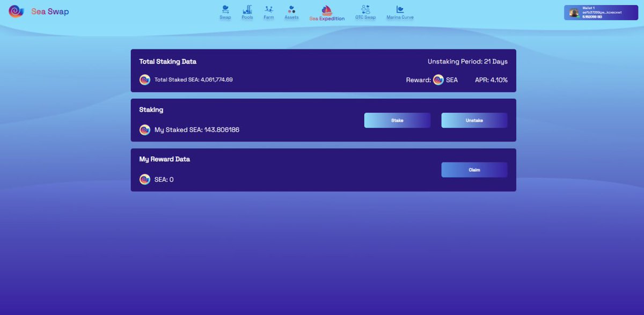Open the Farm page

(x=269, y=12)
